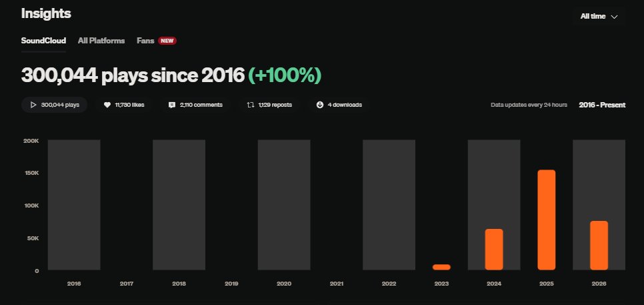Click the 200K y-axis label

click(31, 141)
